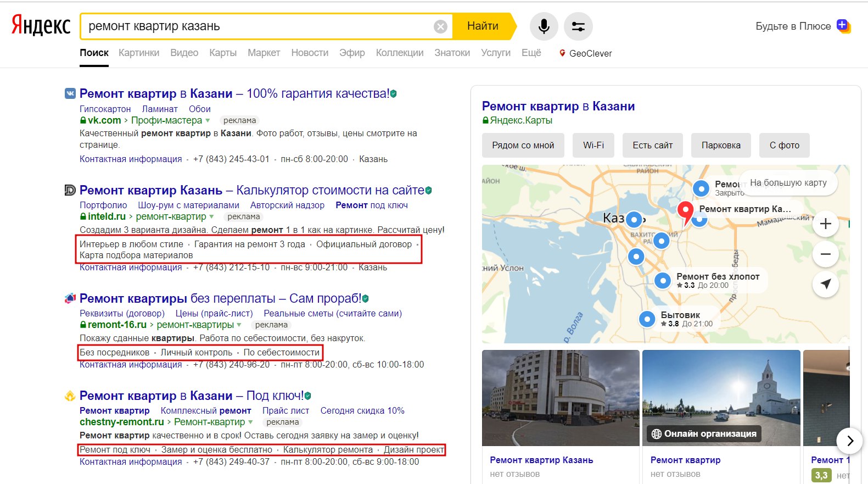Viewport: 868px width, 484px height.
Task: Open 'Ремонт квартиры без переплаты' result link
Action: click(x=221, y=298)
